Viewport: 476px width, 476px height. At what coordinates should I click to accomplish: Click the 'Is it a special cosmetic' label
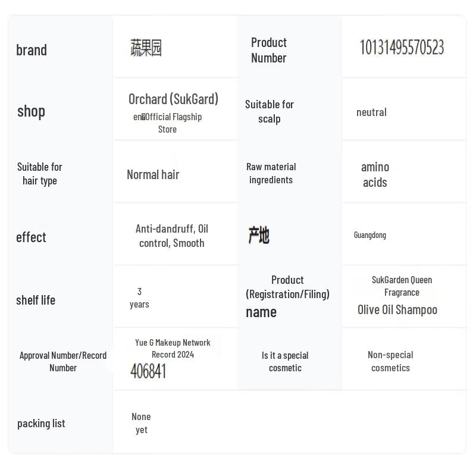(x=285, y=361)
